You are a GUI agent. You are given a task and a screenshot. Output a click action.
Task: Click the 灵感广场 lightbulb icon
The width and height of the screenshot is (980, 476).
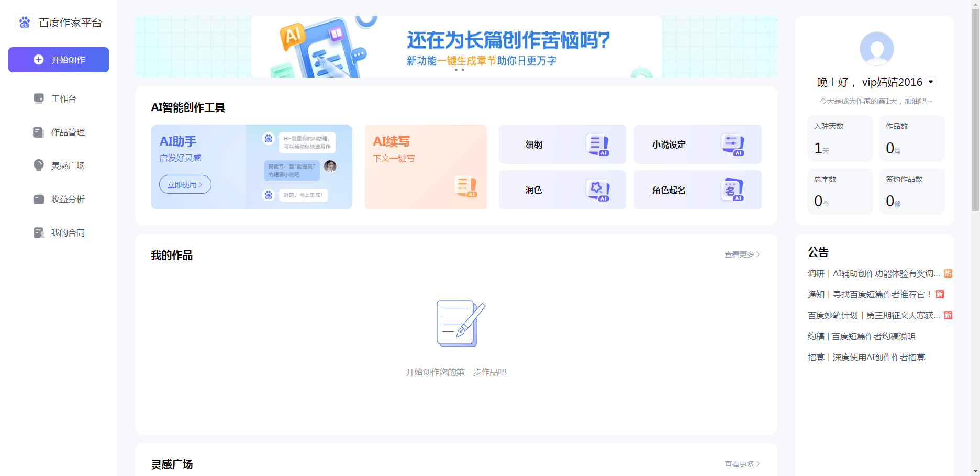point(39,165)
